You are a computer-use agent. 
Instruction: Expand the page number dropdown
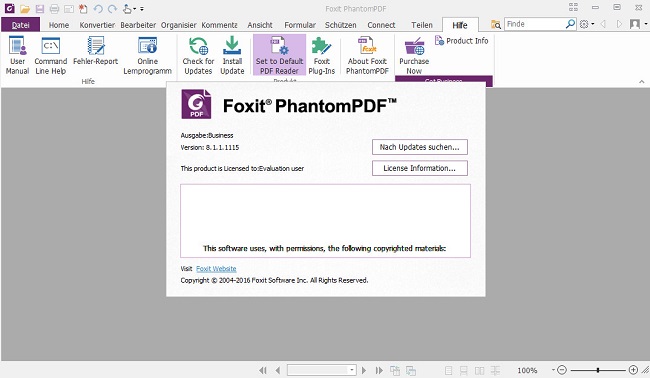point(352,370)
